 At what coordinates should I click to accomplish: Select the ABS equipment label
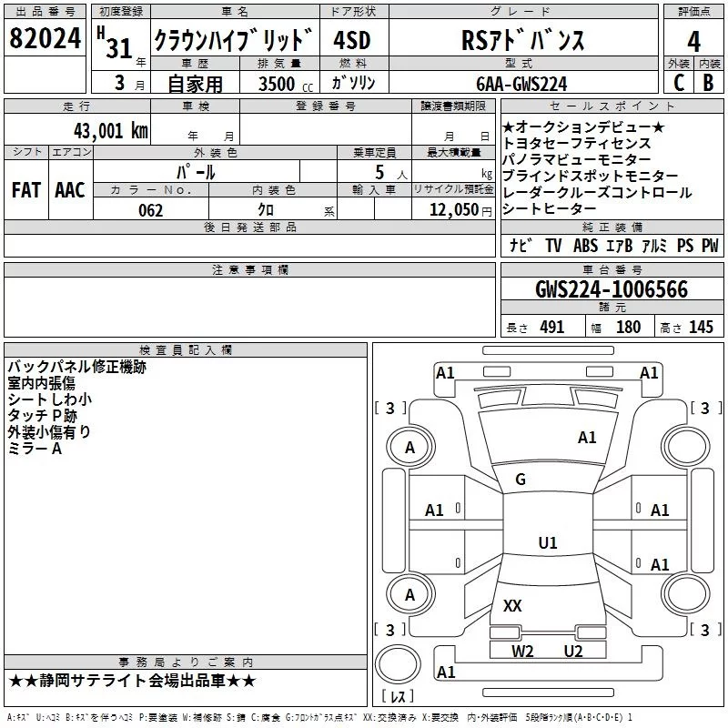(x=587, y=246)
